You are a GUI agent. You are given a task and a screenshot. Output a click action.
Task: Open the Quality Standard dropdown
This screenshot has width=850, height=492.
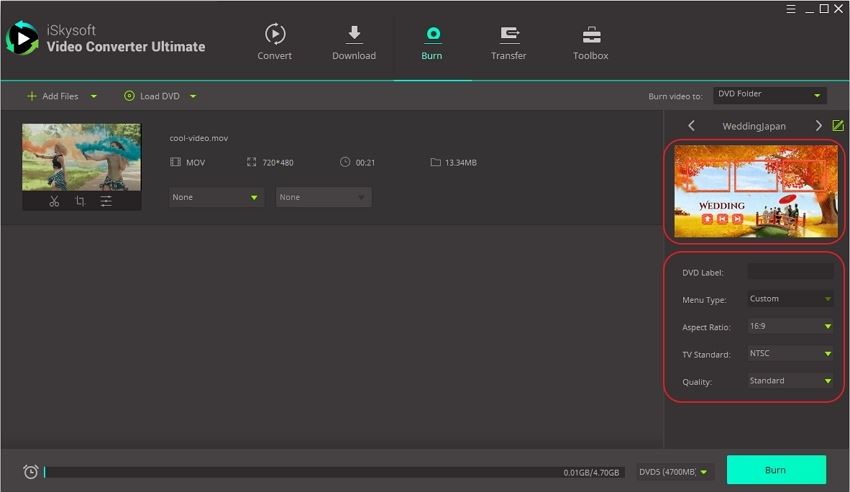(x=790, y=380)
